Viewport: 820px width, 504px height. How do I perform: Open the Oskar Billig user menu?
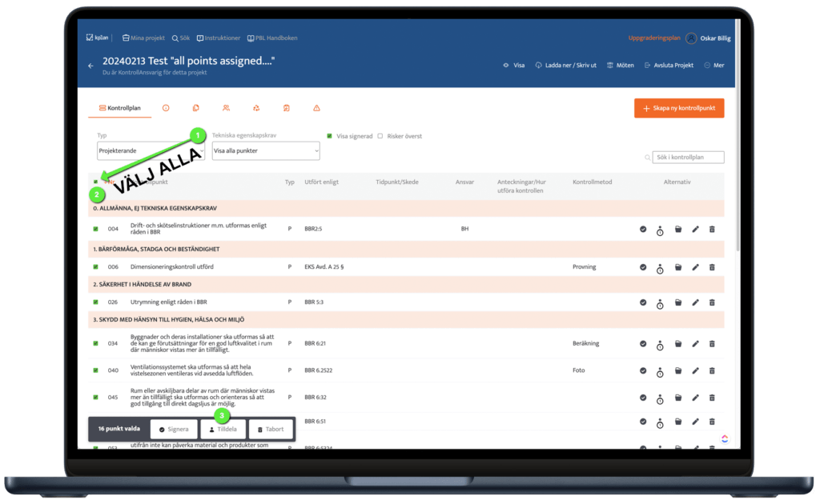[x=708, y=38]
